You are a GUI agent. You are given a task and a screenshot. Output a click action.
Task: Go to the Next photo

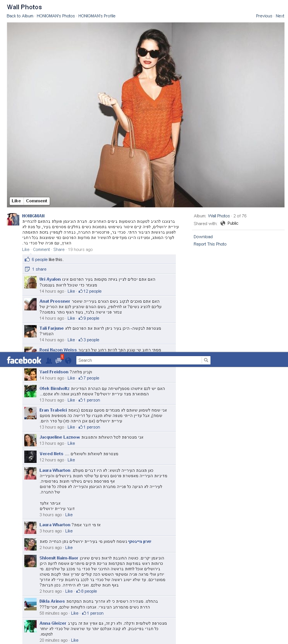click(x=280, y=16)
